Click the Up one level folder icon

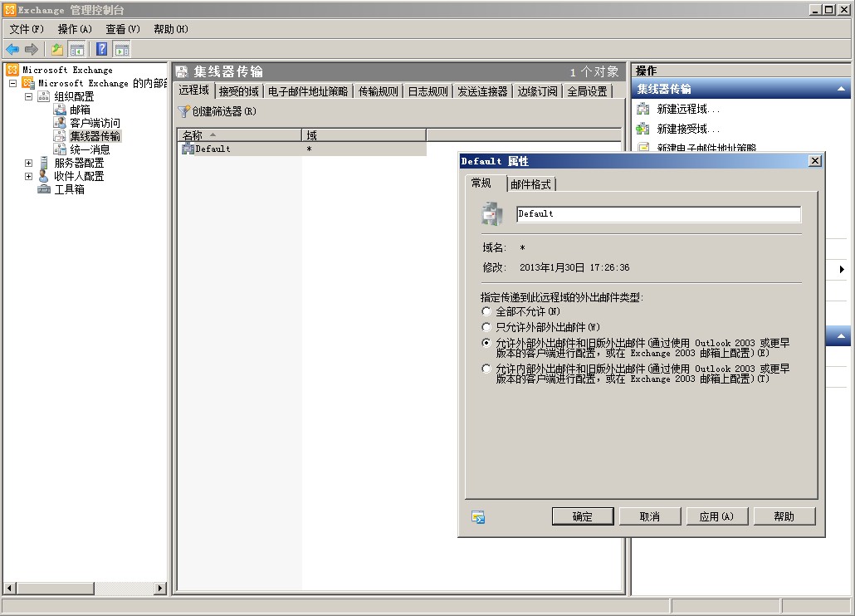tap(57, 50)
